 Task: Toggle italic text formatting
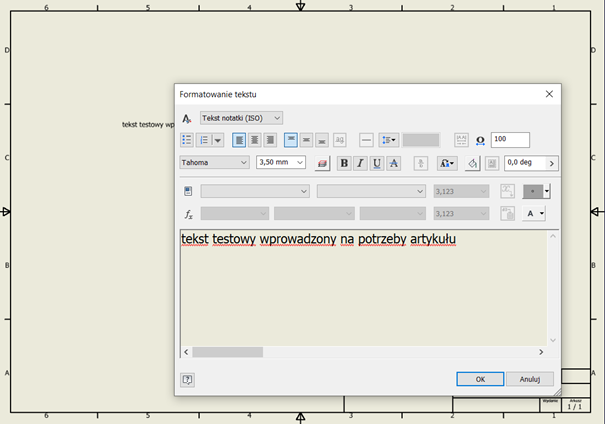click(x=360, y=163)
